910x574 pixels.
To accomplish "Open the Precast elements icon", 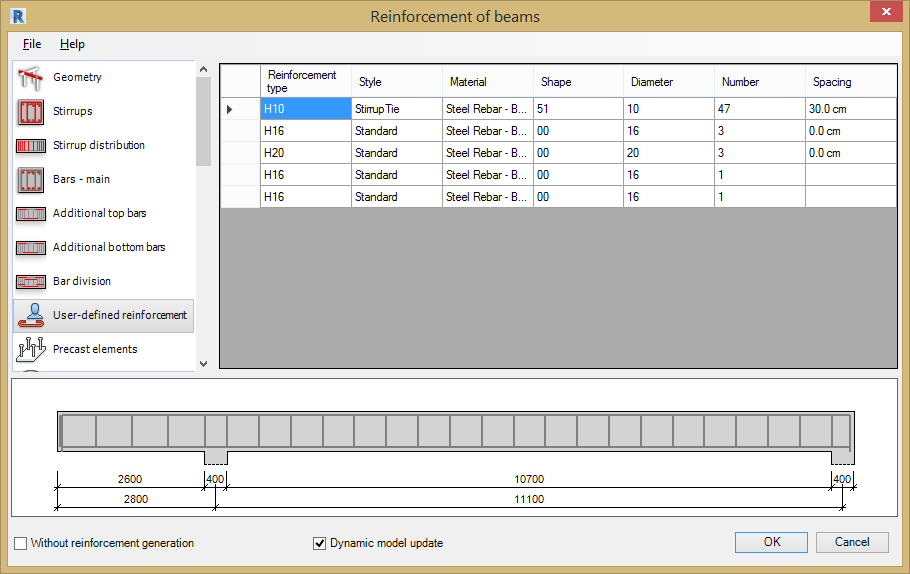I will tap(32, 349).
